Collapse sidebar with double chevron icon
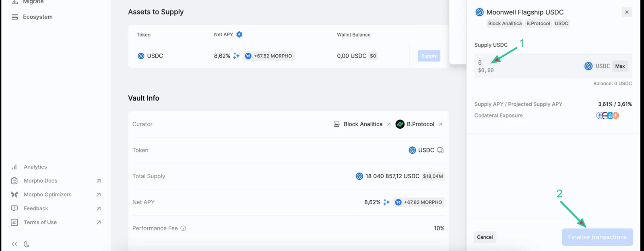Image resolution: width=644 pixels, height=251 pixels. point(14,244)
